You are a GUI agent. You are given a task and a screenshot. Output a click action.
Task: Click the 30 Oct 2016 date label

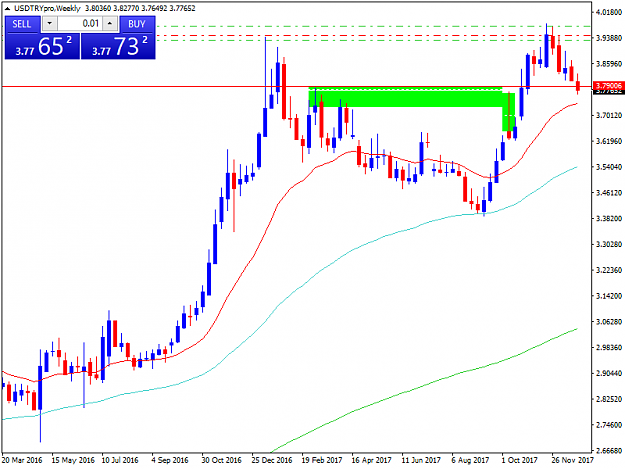(222, 460)
